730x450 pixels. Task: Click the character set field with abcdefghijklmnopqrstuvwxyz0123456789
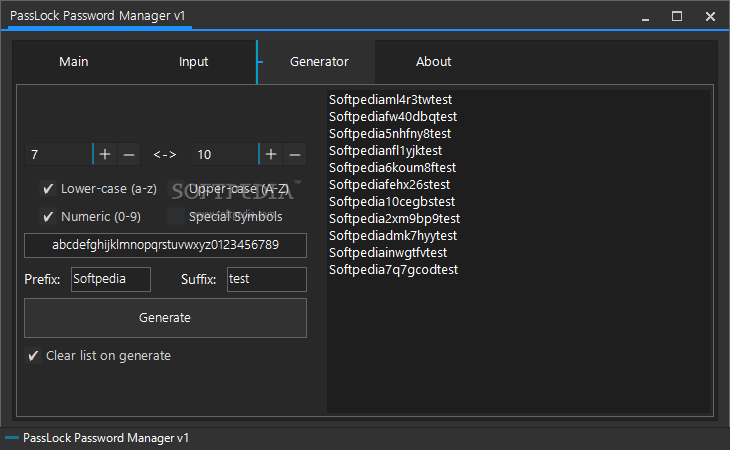point(165,245)
